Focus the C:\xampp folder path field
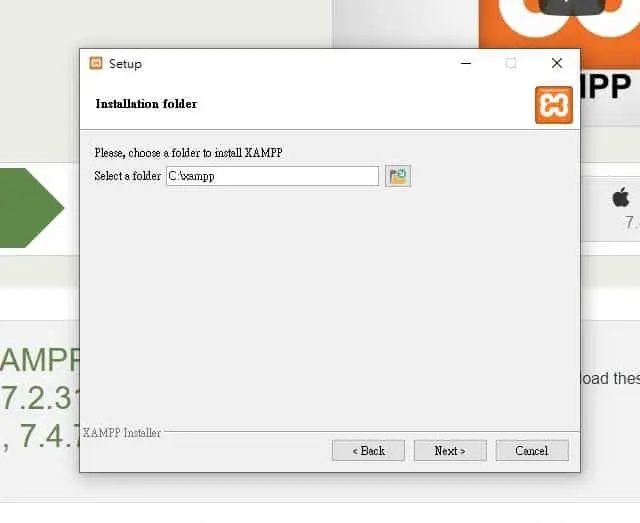The width and height of the screenshot is (640, 523). click(272, 176)
